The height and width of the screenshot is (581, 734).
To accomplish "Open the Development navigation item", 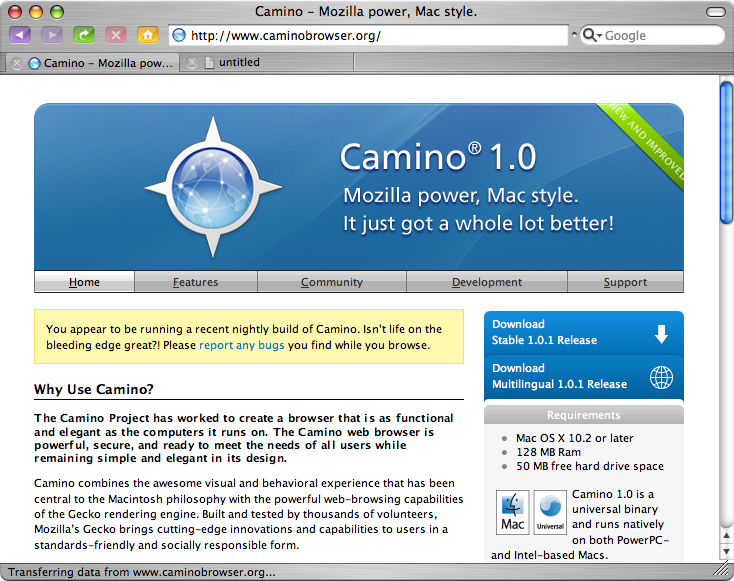I will click(x=487, y=282).
